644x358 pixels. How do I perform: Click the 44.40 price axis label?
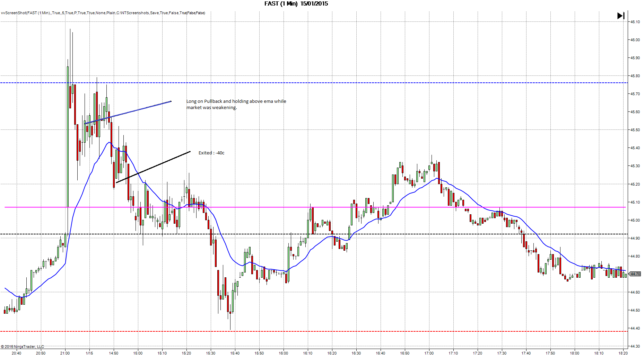(635, 328)
